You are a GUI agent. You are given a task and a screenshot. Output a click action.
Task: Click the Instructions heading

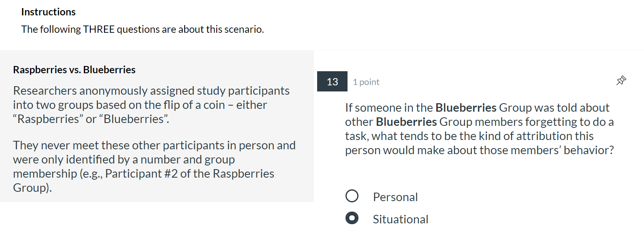(48, 12)
